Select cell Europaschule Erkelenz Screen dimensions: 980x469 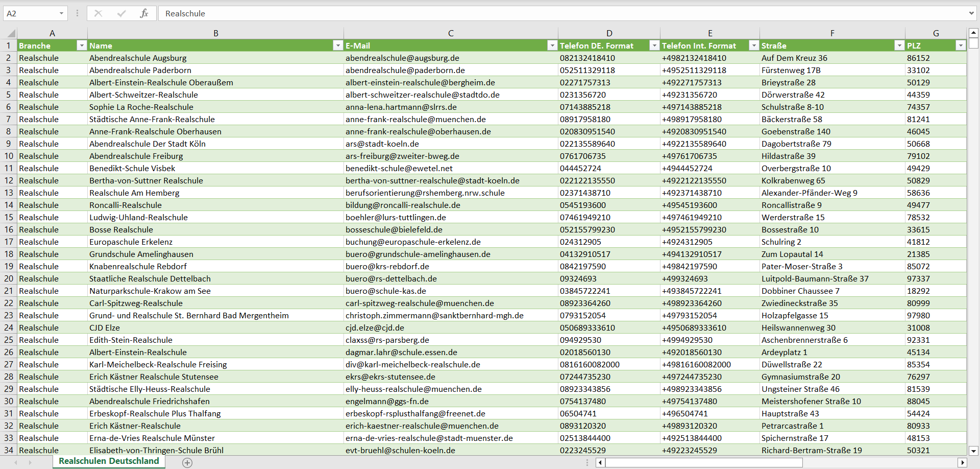click(x=215, y=242)
